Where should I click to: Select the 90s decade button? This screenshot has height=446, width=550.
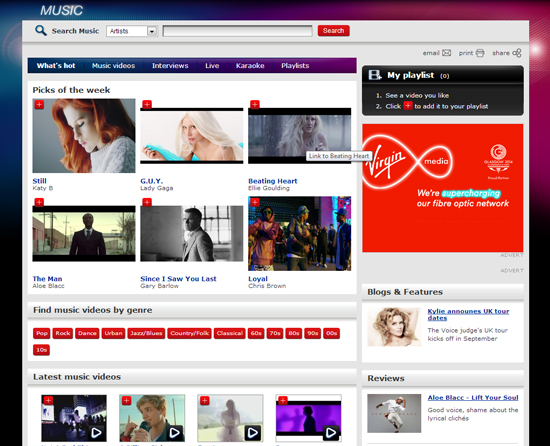(313, 333)
